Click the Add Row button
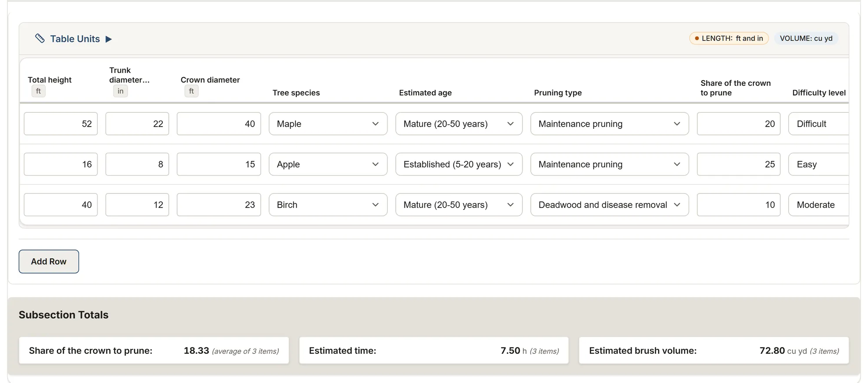The width and height of the screenshot is (868, 383). click(x=49, y=262)
